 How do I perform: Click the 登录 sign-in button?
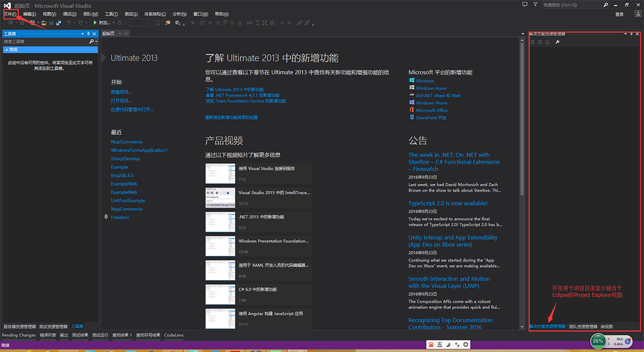619,15
